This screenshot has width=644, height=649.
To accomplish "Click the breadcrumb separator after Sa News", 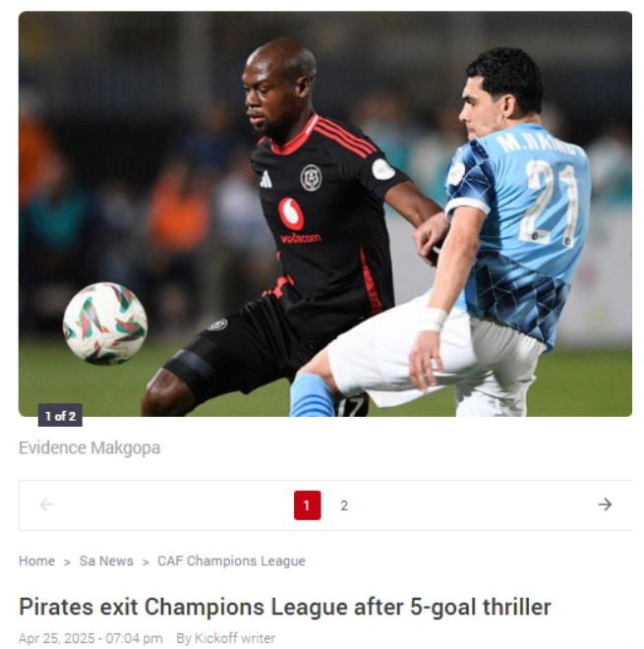I will pyautogui.click(x=146, y=562).
